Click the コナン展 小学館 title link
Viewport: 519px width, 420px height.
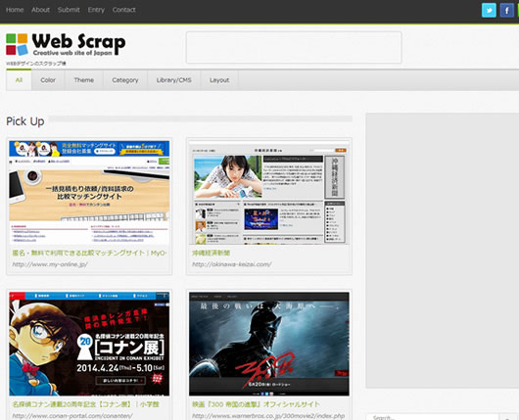(x=86, y=404)
